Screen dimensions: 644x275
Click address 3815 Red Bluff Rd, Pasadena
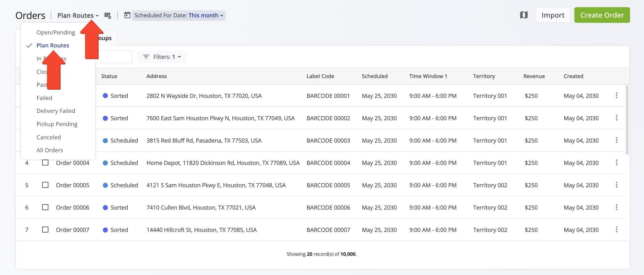coord(204,140)
